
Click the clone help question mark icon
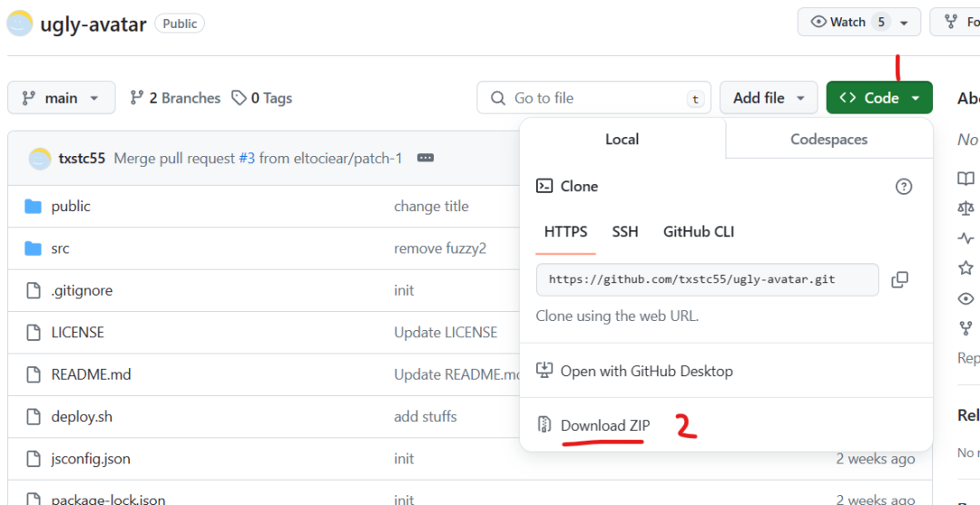[x=904, y=186]
